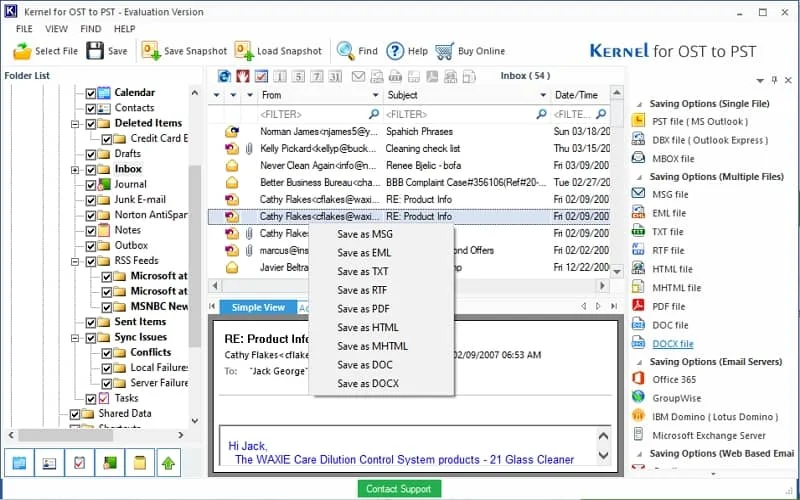
Task: Open the From column dropdown arrow
Action: [376, 95]
